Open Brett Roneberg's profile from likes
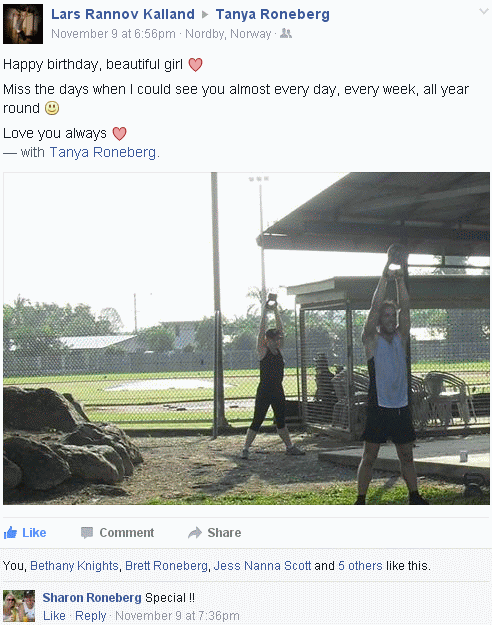 [x=166, y=566]
